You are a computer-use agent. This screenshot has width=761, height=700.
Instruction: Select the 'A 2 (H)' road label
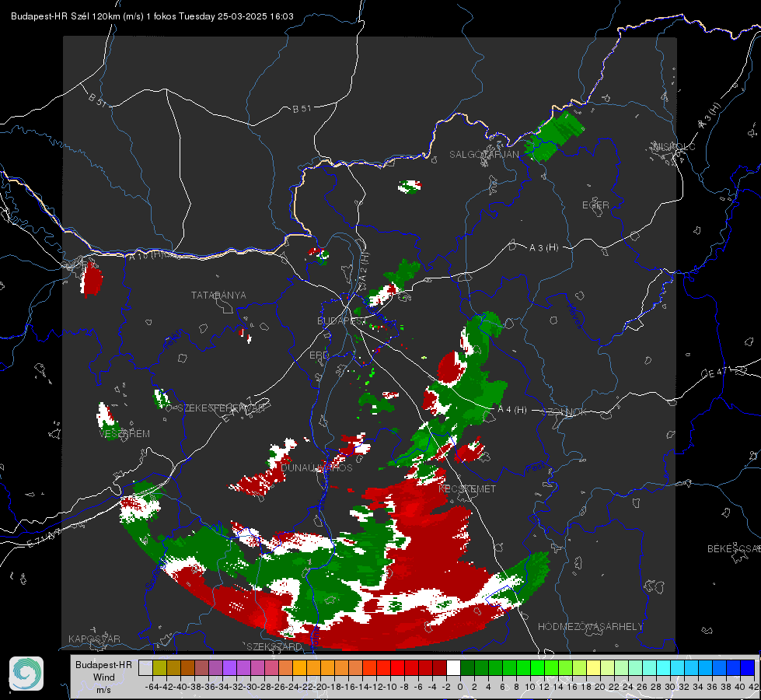click(364, 268)
